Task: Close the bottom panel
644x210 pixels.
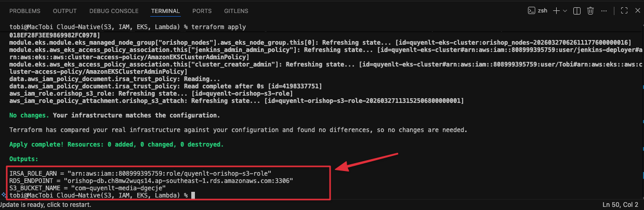Action: [637, 10]
